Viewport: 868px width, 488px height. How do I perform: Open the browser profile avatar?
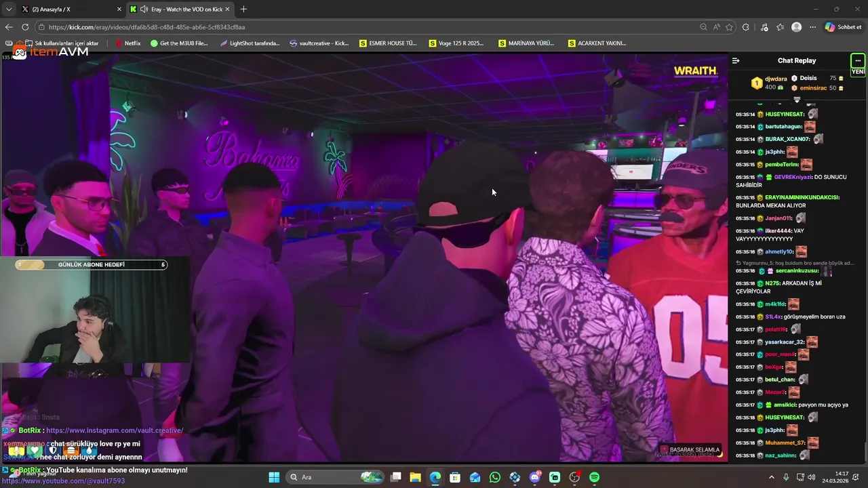click(797, 27)
